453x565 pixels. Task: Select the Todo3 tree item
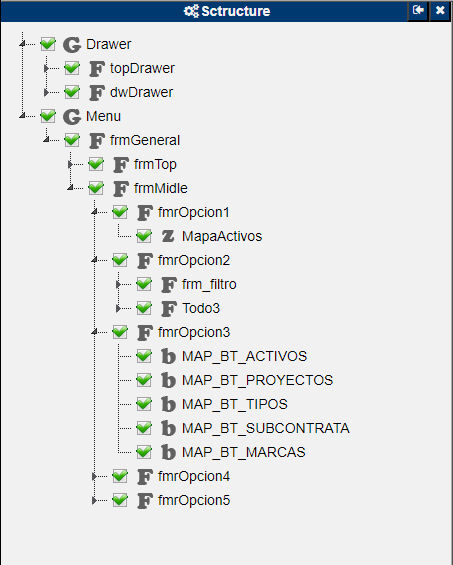click(201, 308)
